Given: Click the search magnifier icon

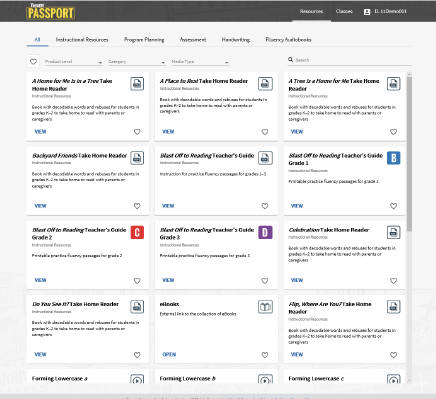Looking at the screenshot, I should coord(291,60).
